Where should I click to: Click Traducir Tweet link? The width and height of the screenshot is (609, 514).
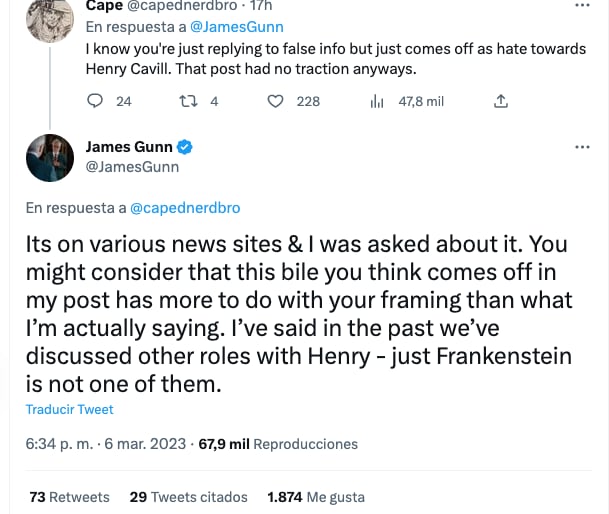(x=70, y=409)
